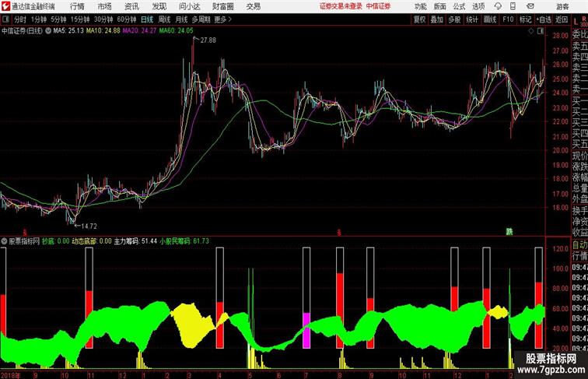Screen dimensions: 588x379
Task: Open the 财富圈 menu
Action: [223, 6]
